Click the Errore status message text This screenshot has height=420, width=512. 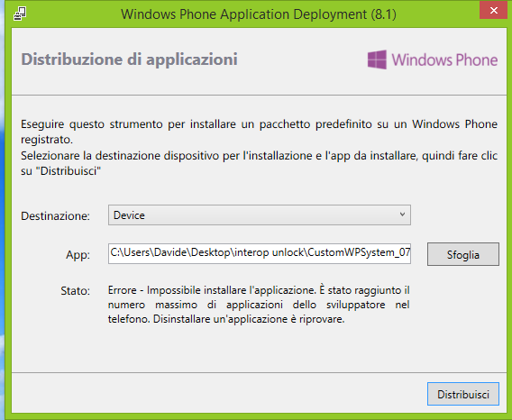[x=259, y=305]
